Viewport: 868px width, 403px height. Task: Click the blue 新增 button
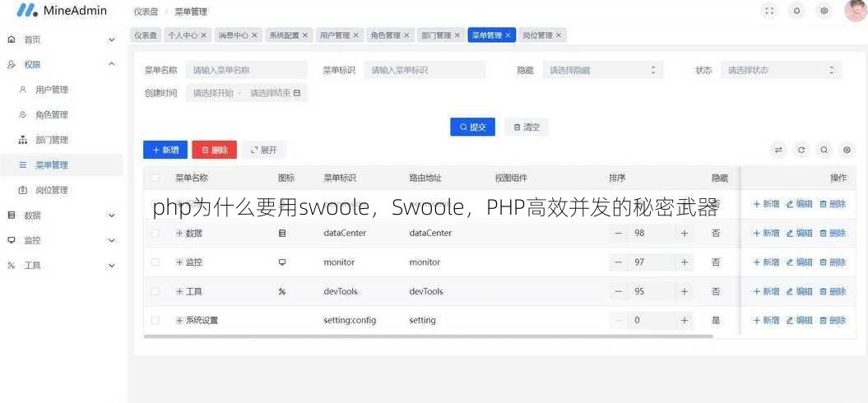(165, 150)
